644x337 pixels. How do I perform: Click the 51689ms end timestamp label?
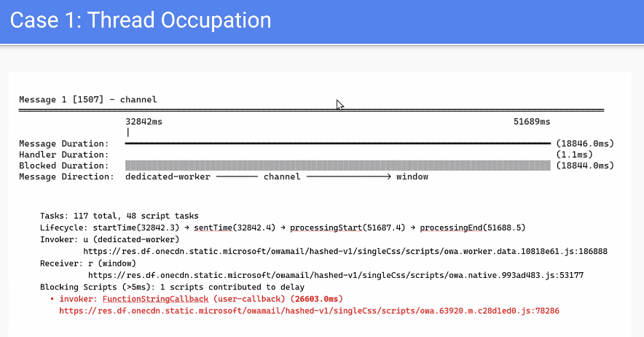(532, 121)
